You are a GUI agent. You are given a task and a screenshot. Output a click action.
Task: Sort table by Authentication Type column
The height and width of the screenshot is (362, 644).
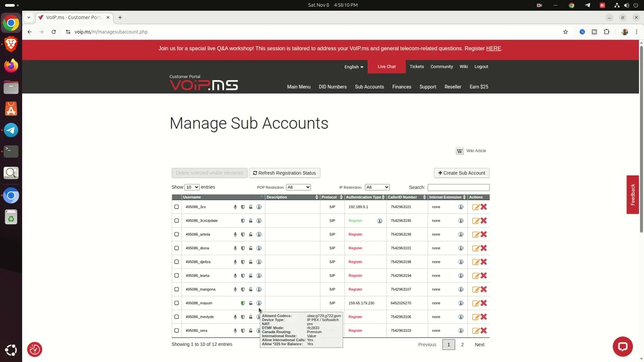click(x=366, y=197)
